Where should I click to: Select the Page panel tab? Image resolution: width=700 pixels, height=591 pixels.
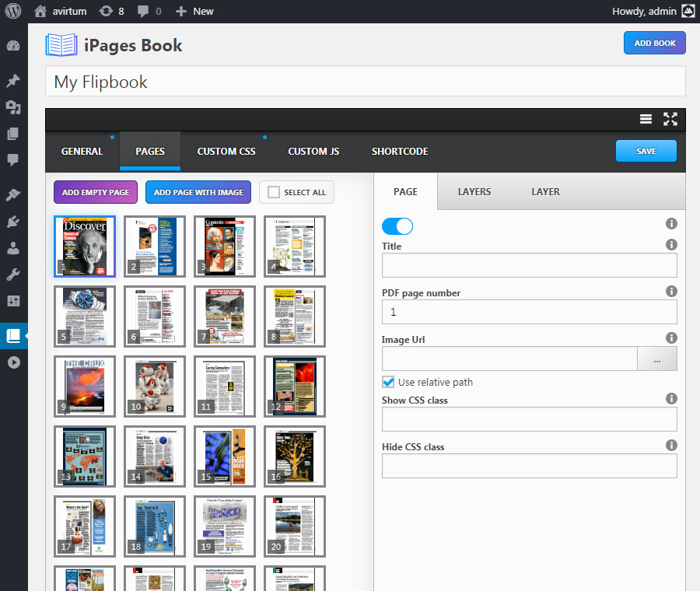coord(406,192)
